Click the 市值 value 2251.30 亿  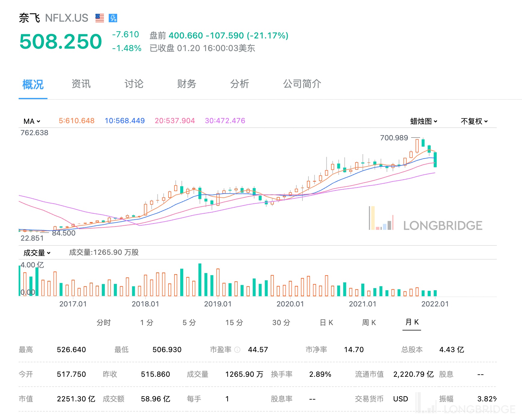coord(76,399)
